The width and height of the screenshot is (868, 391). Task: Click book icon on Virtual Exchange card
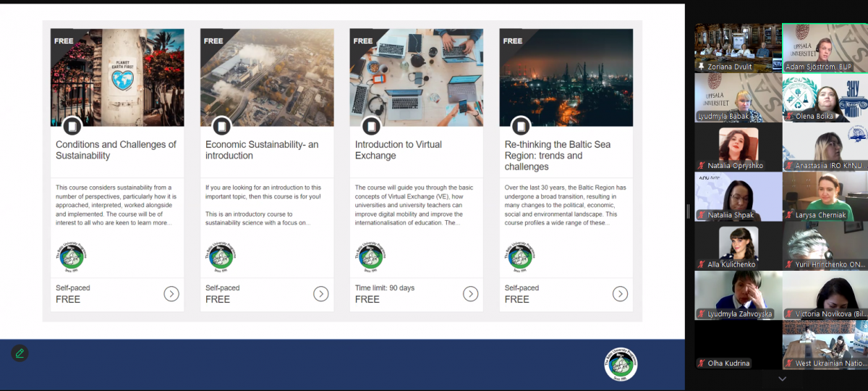(371, 126)
